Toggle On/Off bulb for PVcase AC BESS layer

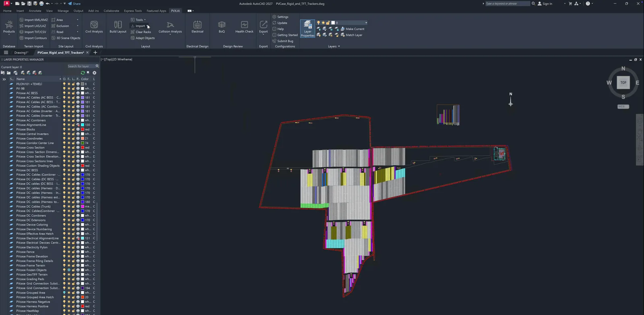[x=64, y=93]
